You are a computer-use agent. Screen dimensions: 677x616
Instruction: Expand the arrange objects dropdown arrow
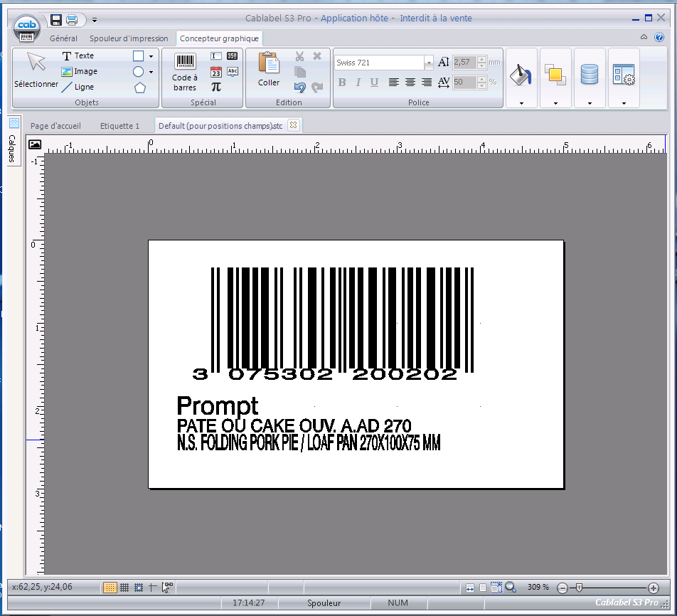pyautogui.click(x=555, y=103)
